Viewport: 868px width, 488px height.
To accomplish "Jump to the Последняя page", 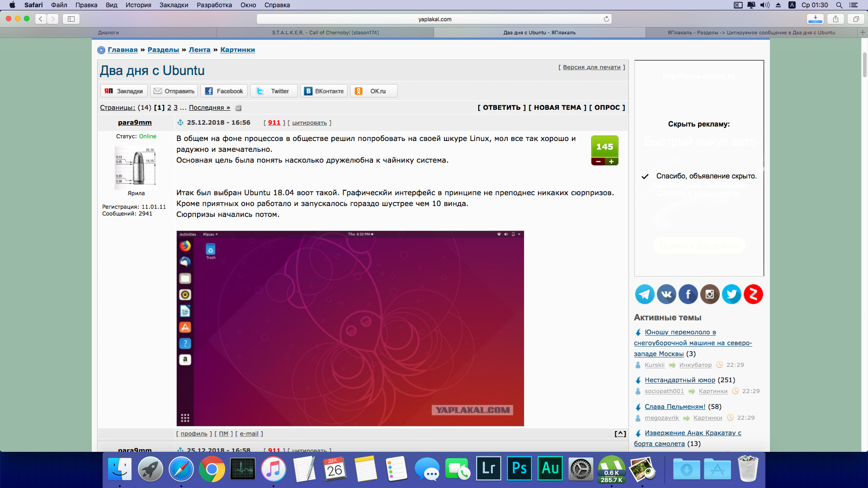I will pyautogui.click(x=209, y=108).
